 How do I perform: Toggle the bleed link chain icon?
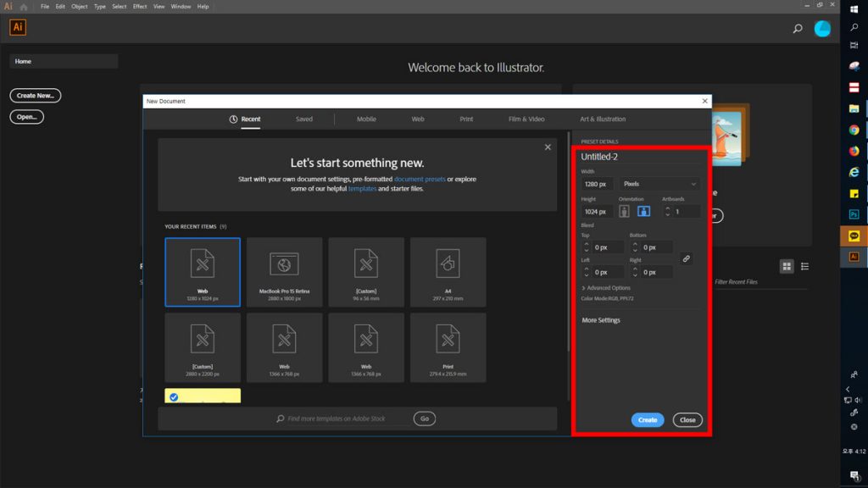pos(686,259)
